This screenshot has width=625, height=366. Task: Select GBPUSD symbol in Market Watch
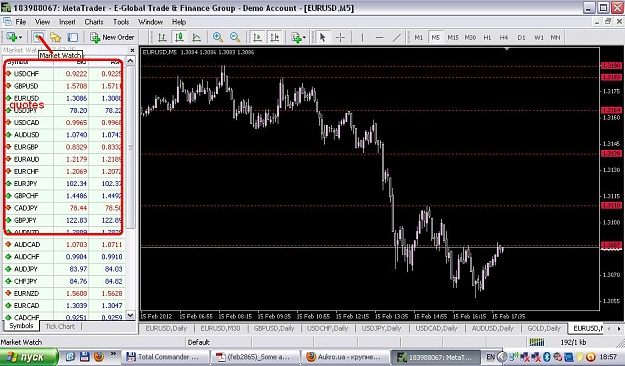pos(64,86)
